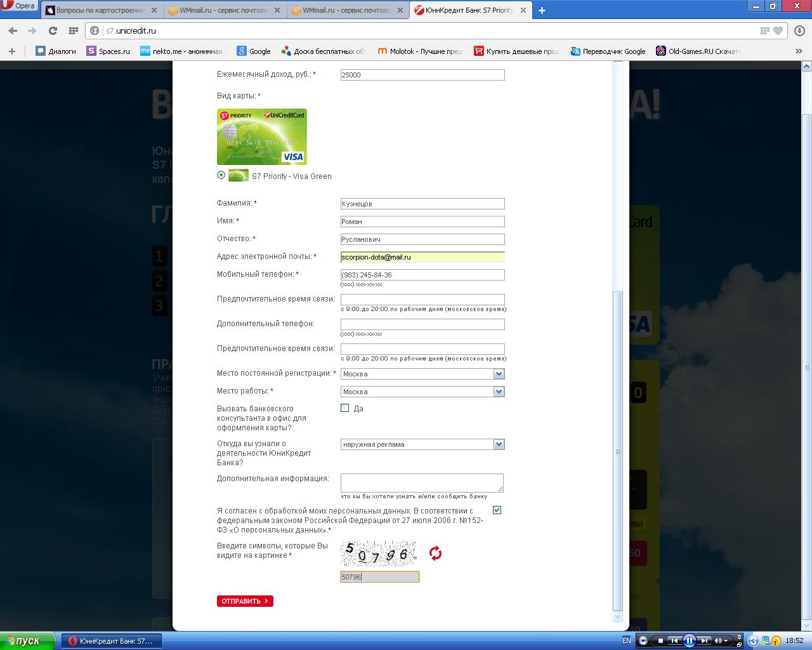812x650 pixels.
Task: Close the ЮниКредит Банк S7 Priority tab
Action: point(524,10)
